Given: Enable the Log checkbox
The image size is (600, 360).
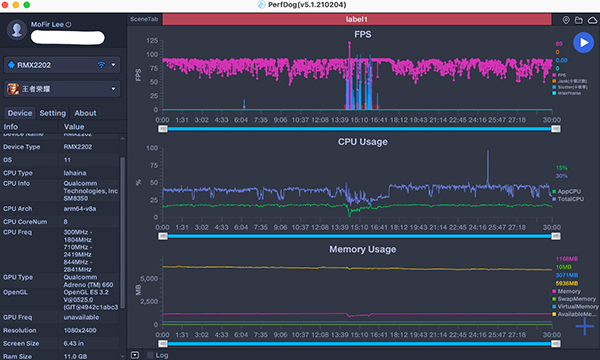Looking at the screenshot, I should pos(150,355).
